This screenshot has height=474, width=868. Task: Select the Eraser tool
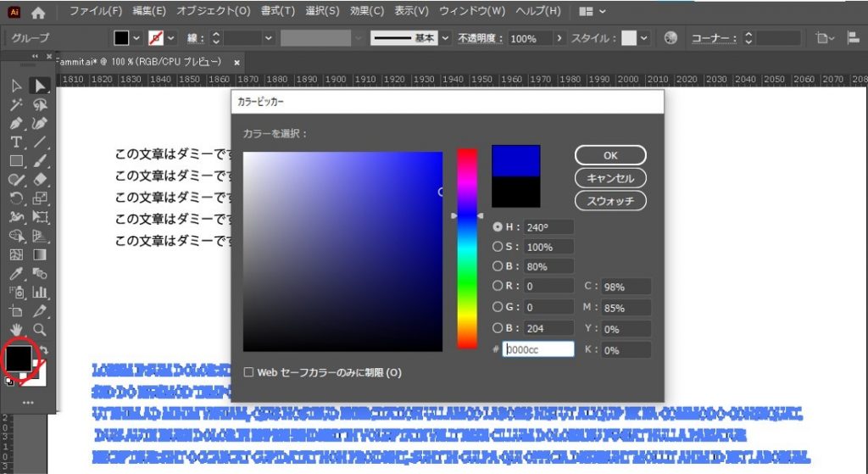click(39, 180)
